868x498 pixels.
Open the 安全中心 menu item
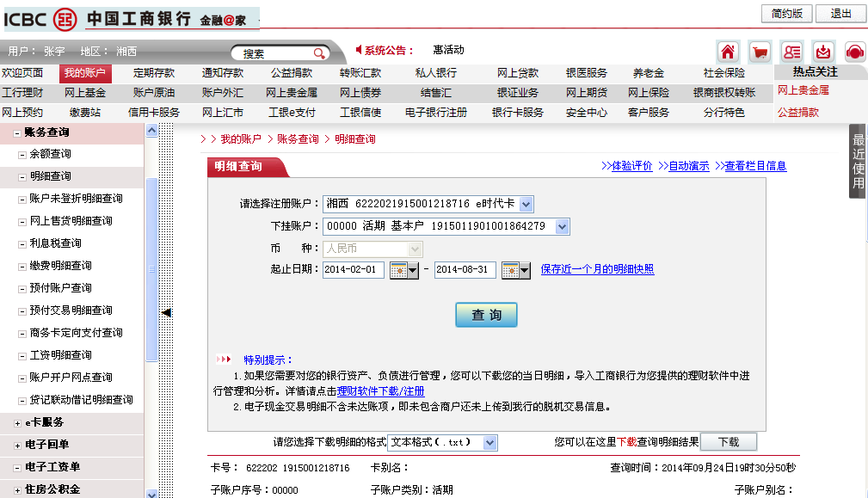(587, 113)
